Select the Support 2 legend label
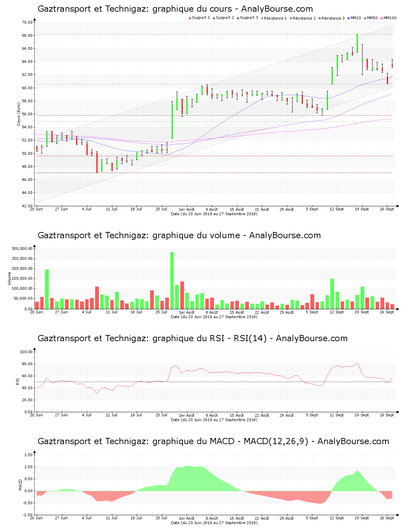The image size is (412, 532). [x=225, y=18]
